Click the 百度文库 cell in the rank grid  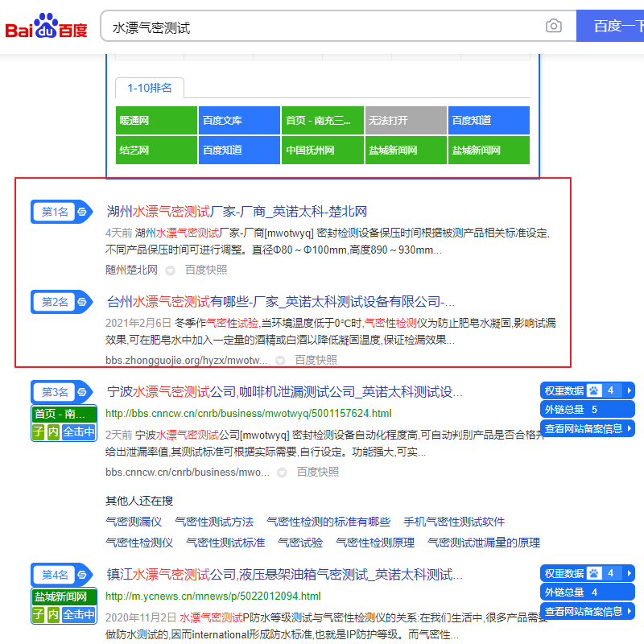click(x=239, y=119)
